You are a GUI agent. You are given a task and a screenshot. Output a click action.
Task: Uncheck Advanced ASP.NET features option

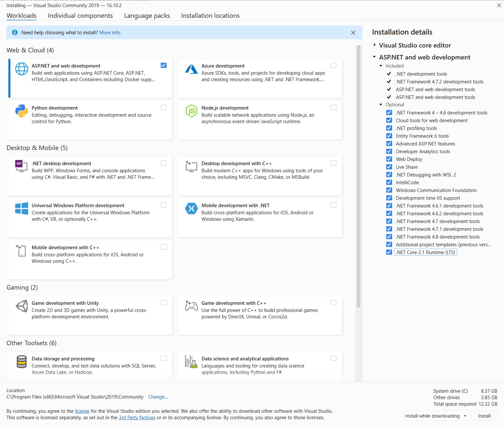[x=389, y=144]
